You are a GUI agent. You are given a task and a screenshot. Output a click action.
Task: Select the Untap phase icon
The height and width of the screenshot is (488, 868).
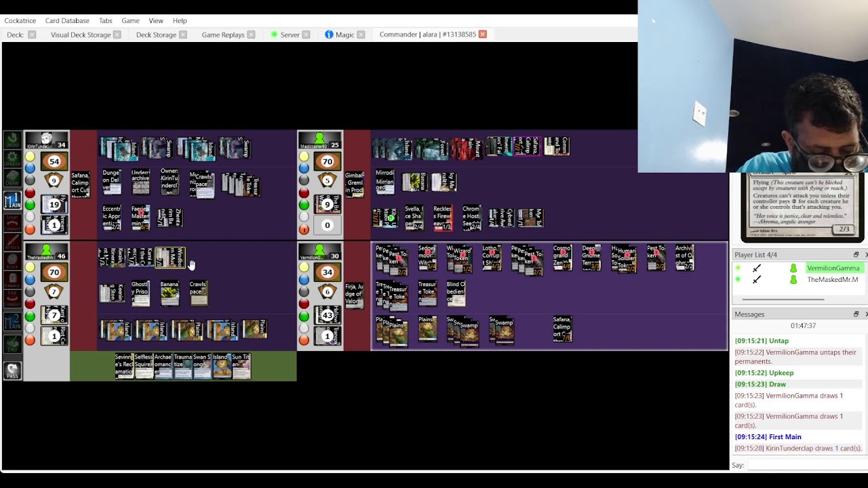tap(12, 140)
